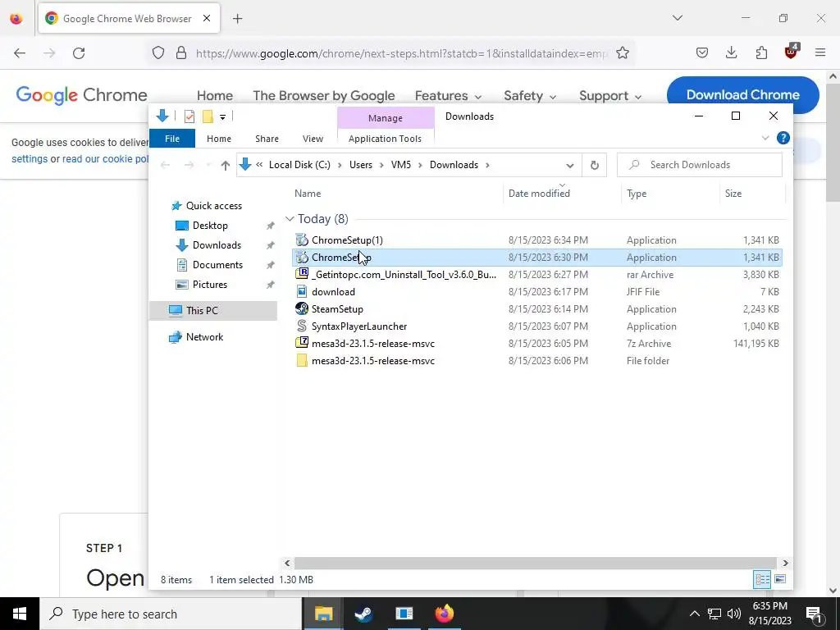Screen dimensions: 840x630
Task: Refresh the Downloads folder view
Action: [x=594, y=165]
